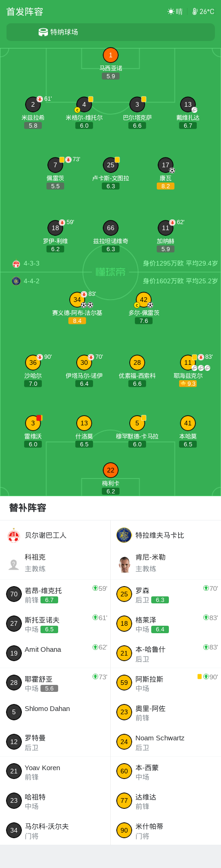This screenshot has height=868, width=221.
Task: Open coach 肯尼-米勒 photo
Action: (124, 564)
